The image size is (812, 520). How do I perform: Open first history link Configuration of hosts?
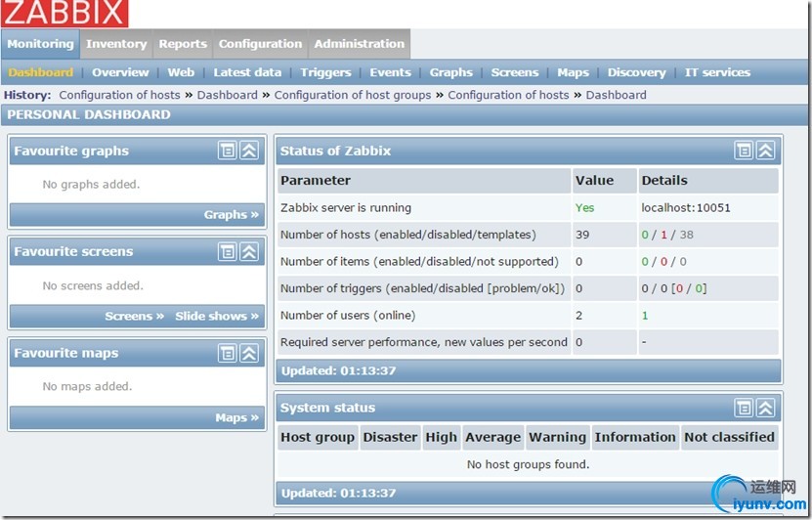click(119, 95)
